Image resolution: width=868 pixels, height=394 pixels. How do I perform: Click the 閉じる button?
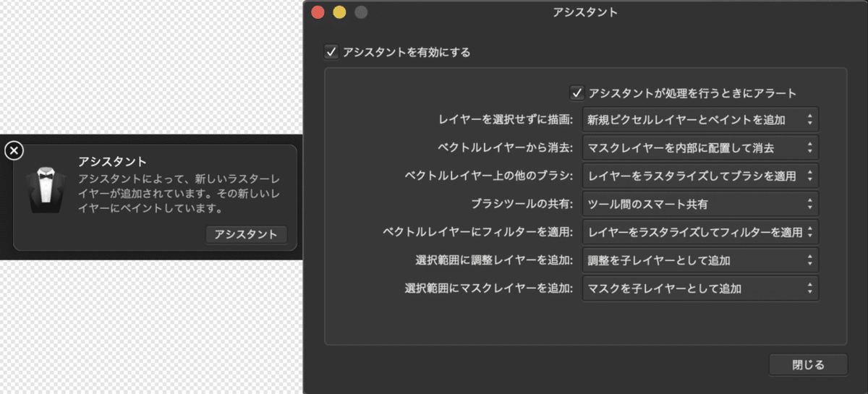click(808, 364)
